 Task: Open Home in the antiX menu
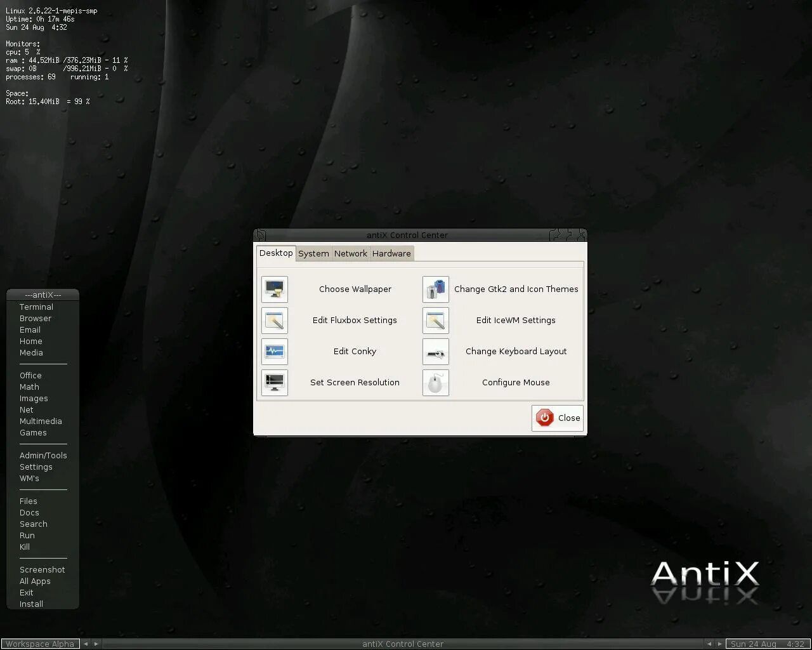(x=31, y=342)
